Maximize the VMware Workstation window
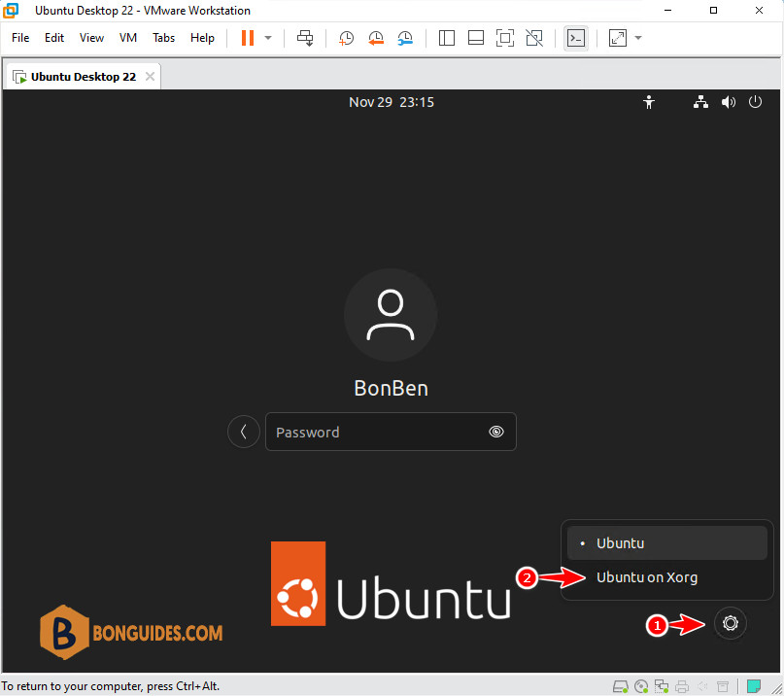Viewport: 784px width, 696px height. coord(713,11)
